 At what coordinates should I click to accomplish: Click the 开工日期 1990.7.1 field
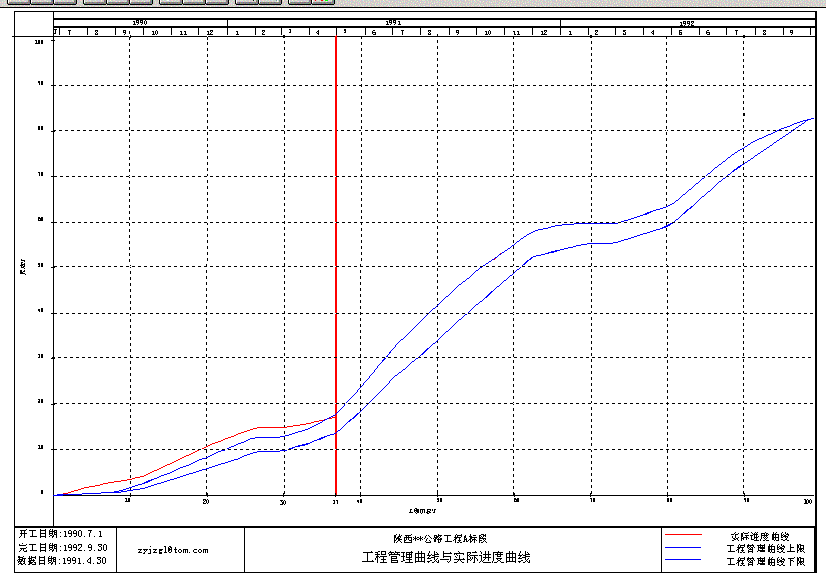pos(60,535)
